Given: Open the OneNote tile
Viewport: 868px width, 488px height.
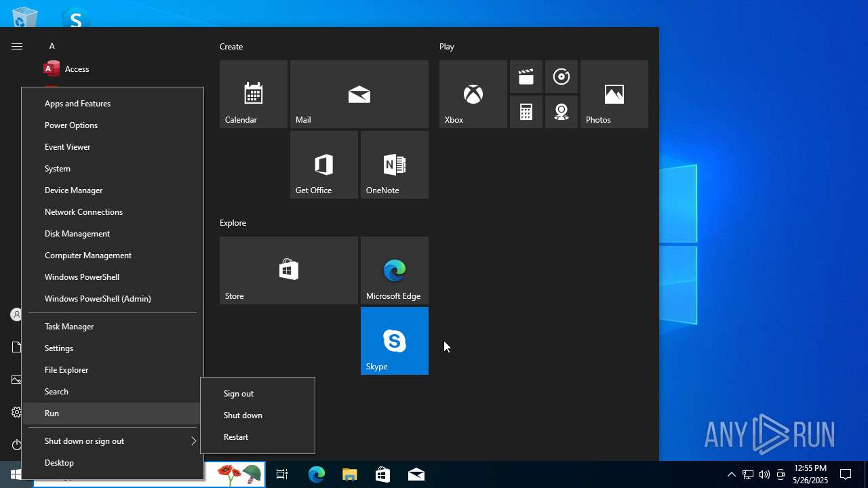Looking at the screenshot, I should [x=395, y=165].
